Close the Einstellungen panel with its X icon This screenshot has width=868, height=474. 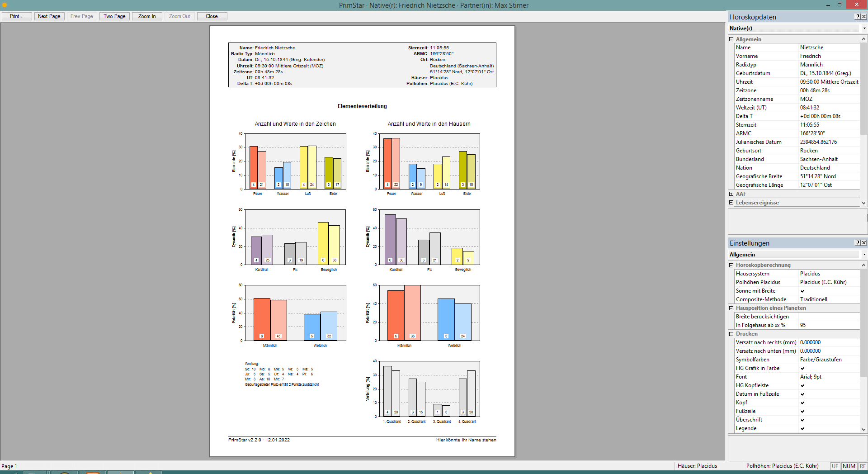click(x=864, y=243)
